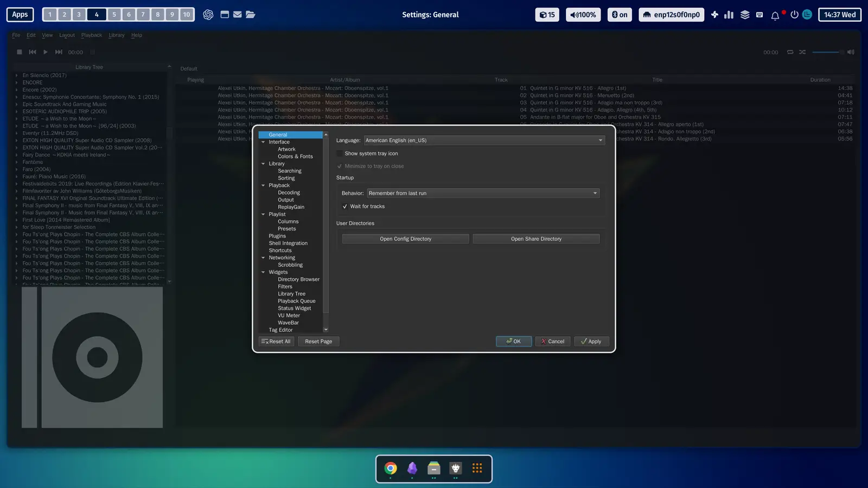Switch to workspace 1
This screenshot has width=868, height=488.
(x=49, y=15)
